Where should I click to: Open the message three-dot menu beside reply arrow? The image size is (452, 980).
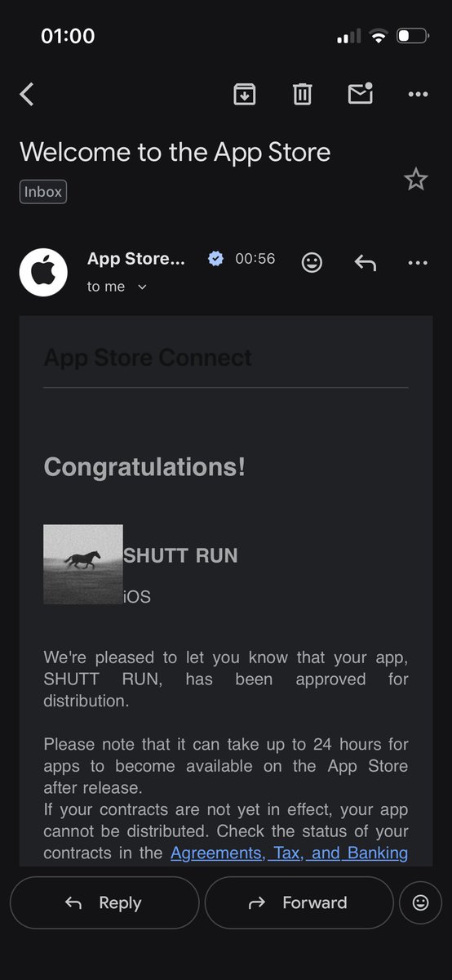(418, 263)
